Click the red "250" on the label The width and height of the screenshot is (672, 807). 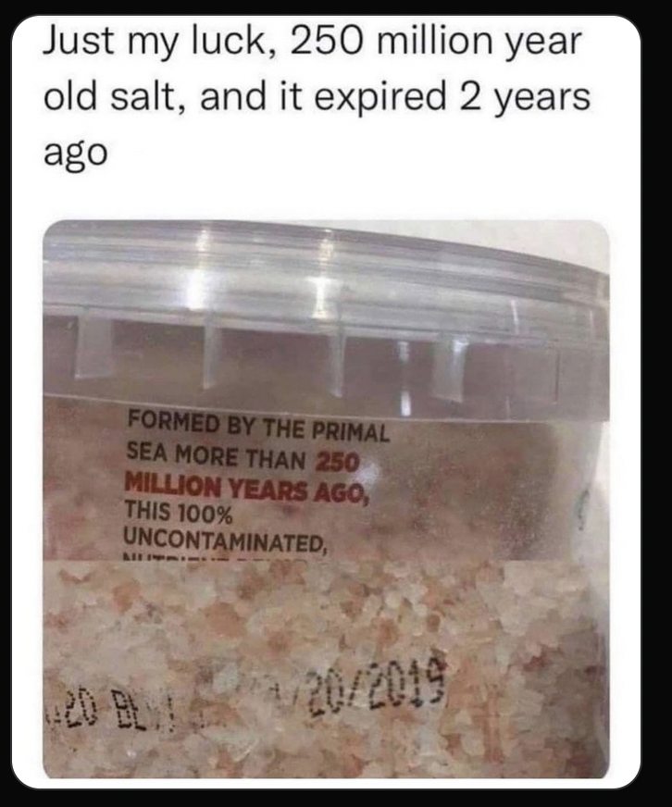(x=337, y=461)
